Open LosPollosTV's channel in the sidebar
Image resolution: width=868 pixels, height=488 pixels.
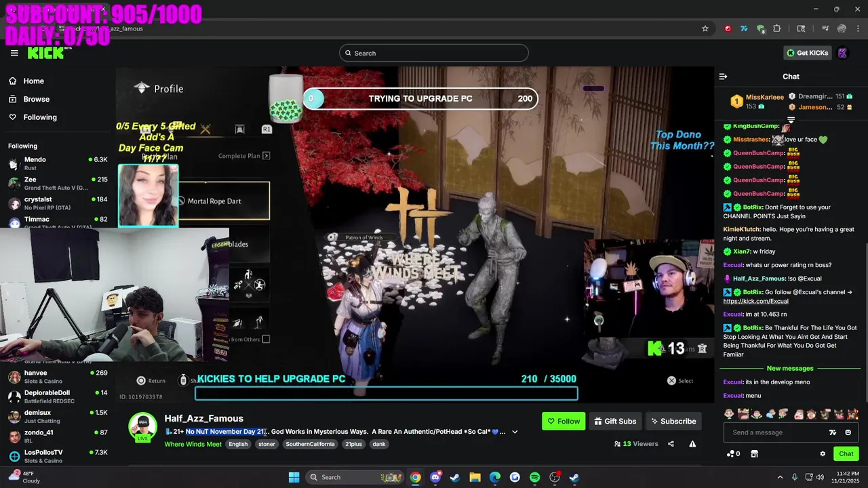pos(58,456)
